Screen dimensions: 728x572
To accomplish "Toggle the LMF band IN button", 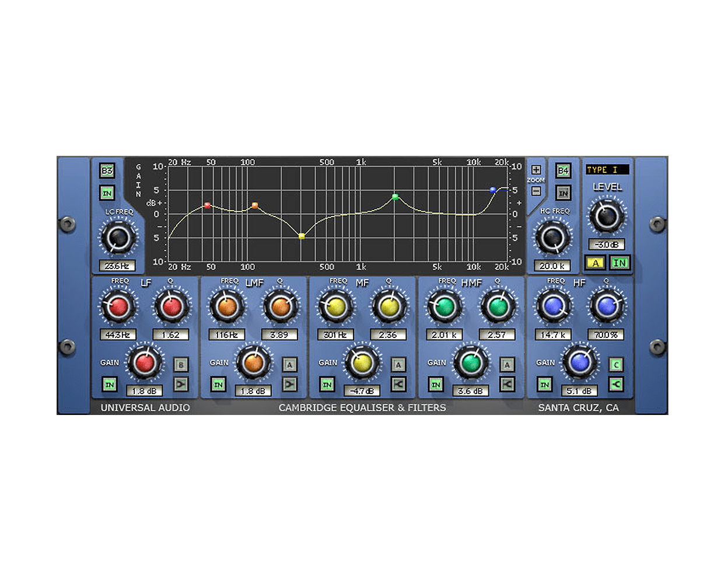I will 218,384.
